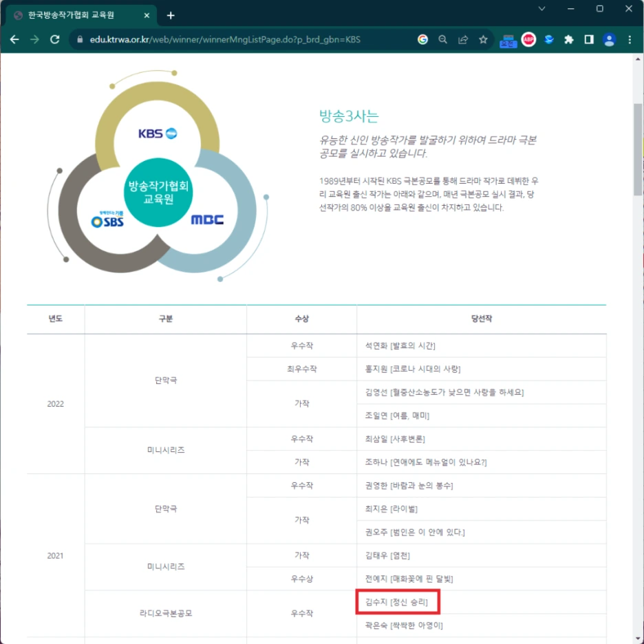Open the Extensions puzzle menu
Viewport: 644px width, 644px height.
569,39
